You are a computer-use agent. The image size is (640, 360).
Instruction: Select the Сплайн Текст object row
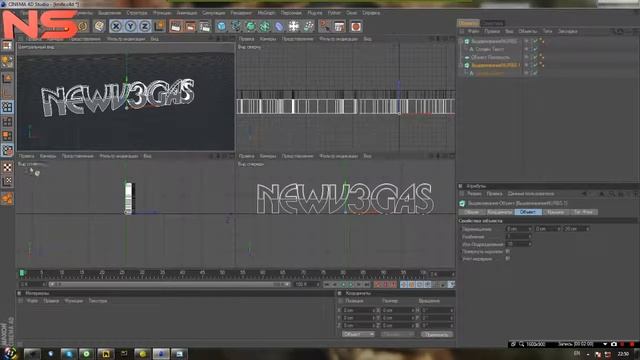(489, 49)
